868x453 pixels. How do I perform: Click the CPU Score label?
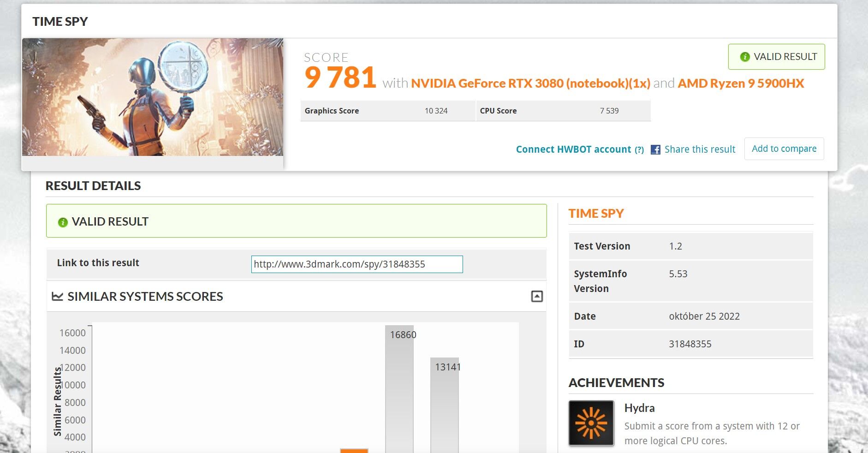click(x=498, y=111)
